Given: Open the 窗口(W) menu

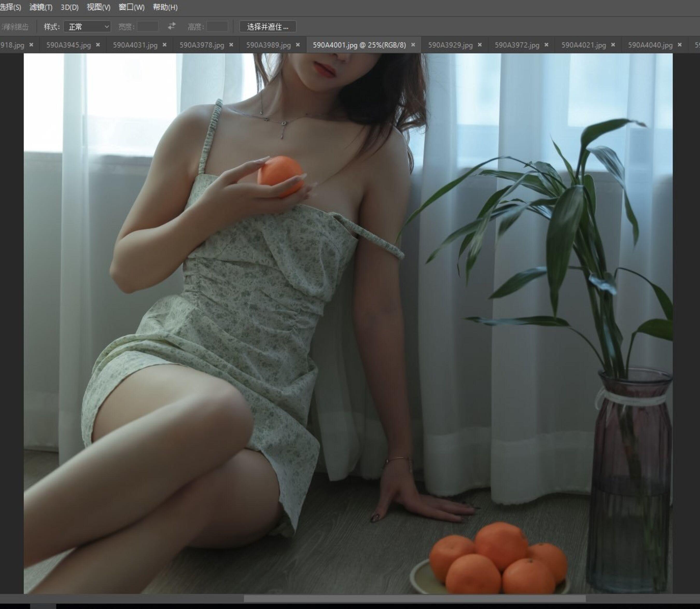Looking at the screenshot, I should (x=131, y=7).
